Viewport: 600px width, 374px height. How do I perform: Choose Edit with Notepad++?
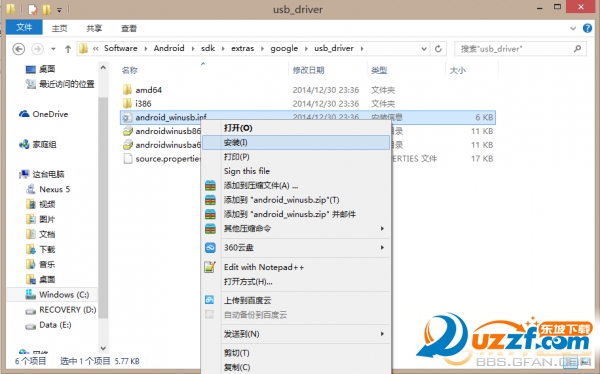(x=295, y=267)
